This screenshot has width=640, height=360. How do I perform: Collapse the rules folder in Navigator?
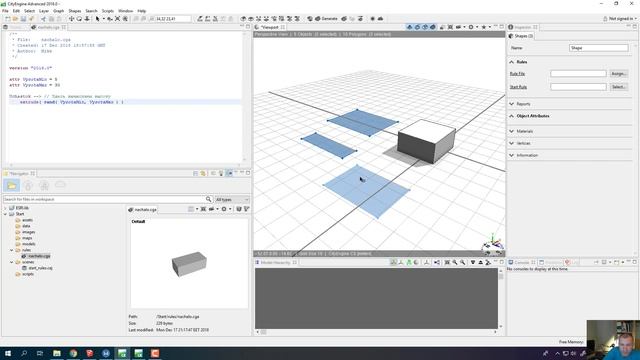tap(11, 250)
